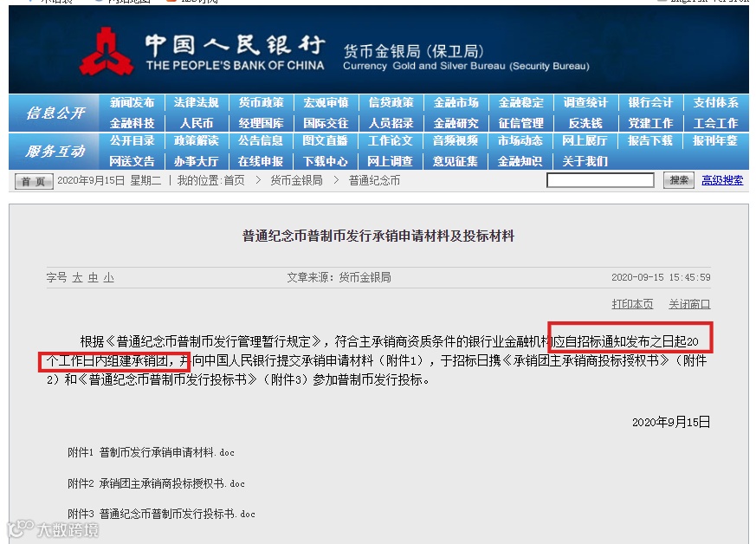
Task: Open 网上调查 menu item
Action: [390, 161]
